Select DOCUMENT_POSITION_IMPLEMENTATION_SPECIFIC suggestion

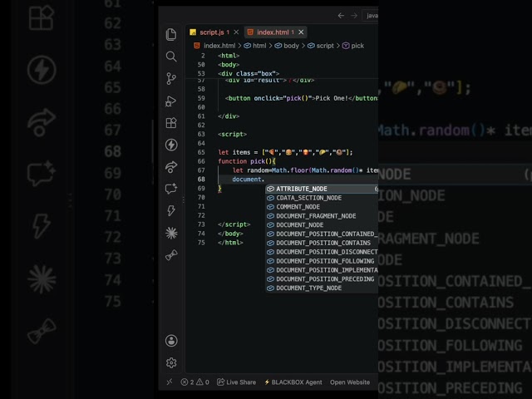coord(322,270)
